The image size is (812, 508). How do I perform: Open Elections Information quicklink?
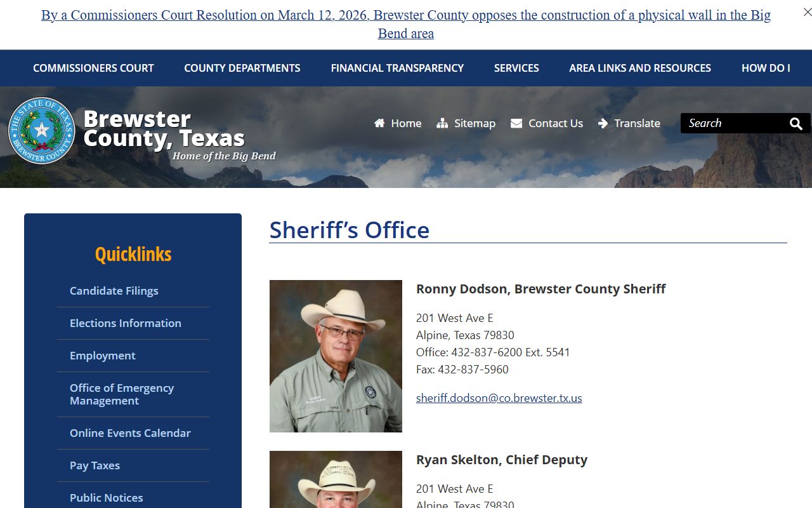point(126,323)
